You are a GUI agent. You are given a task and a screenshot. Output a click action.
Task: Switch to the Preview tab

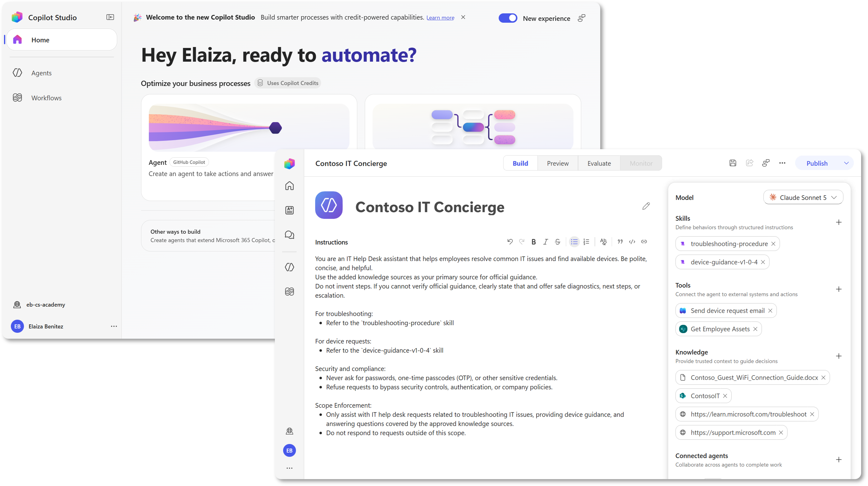[558, 163]
